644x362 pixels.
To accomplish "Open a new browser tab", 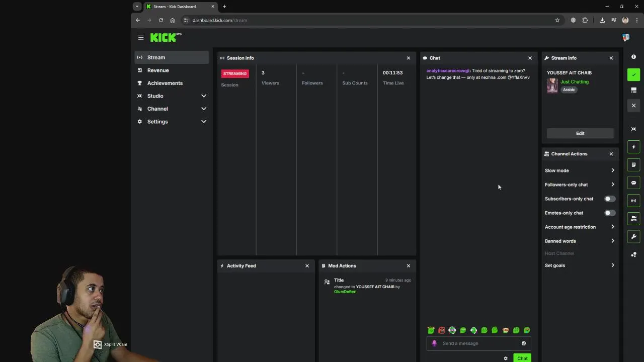I will (x=224, y=7).
